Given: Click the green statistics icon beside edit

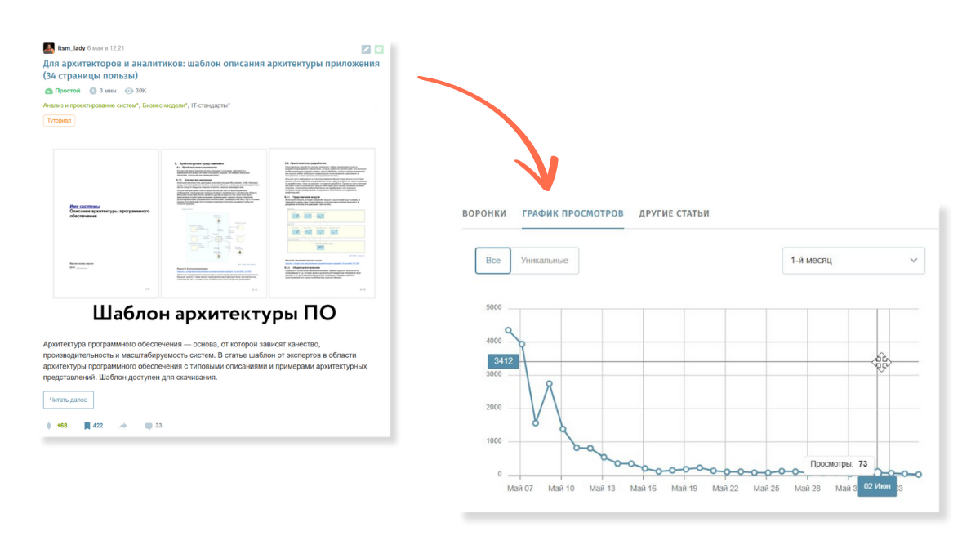Looking at the screenshot, I should (379, 49).
